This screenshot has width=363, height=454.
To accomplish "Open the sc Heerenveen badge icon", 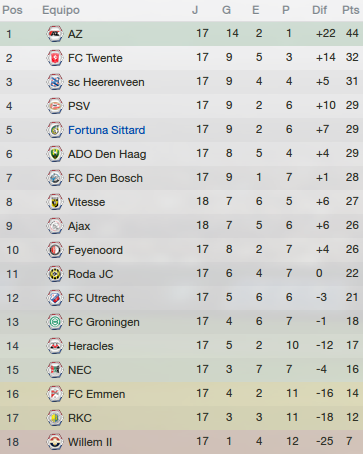I will point(55,82).
